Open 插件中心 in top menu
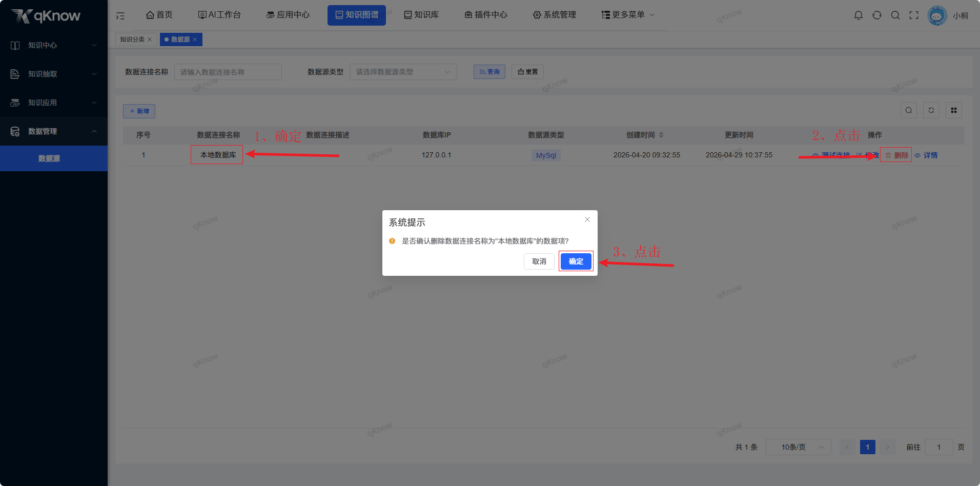Screen dimensions: 980x486 pyautogui.click(x=486, y=15)
